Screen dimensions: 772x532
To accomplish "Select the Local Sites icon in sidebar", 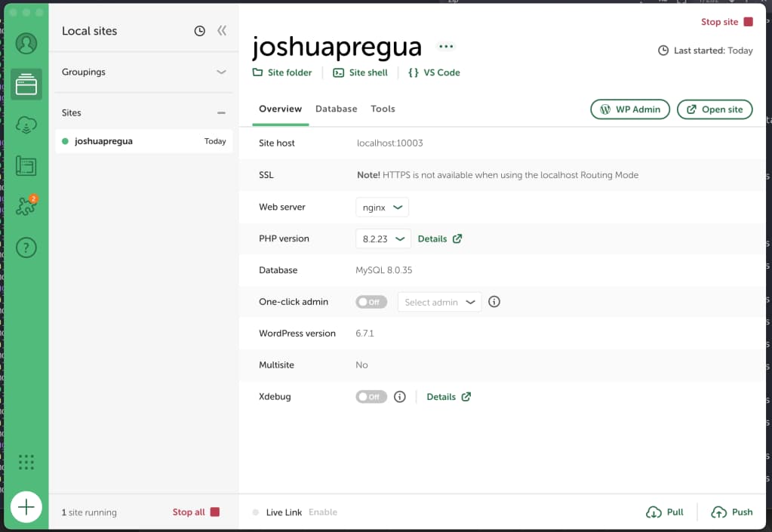I will click(x=26, y=85).
